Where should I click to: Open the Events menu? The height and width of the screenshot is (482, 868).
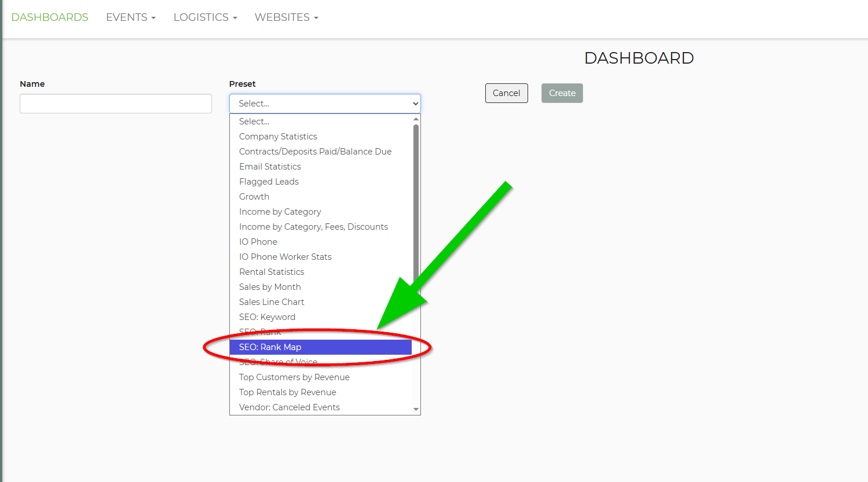[131, 17]
